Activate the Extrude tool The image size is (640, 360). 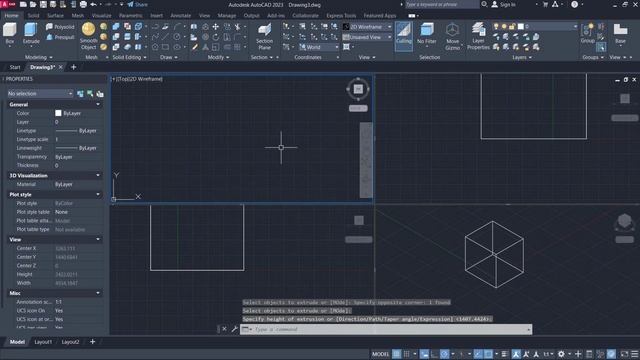tap(31, 34)
